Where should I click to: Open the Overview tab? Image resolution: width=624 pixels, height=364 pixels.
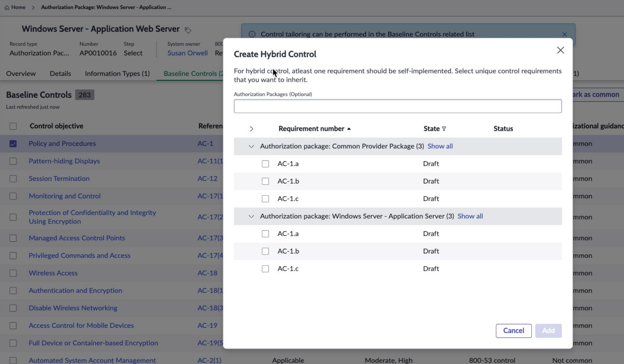point(21,73)
